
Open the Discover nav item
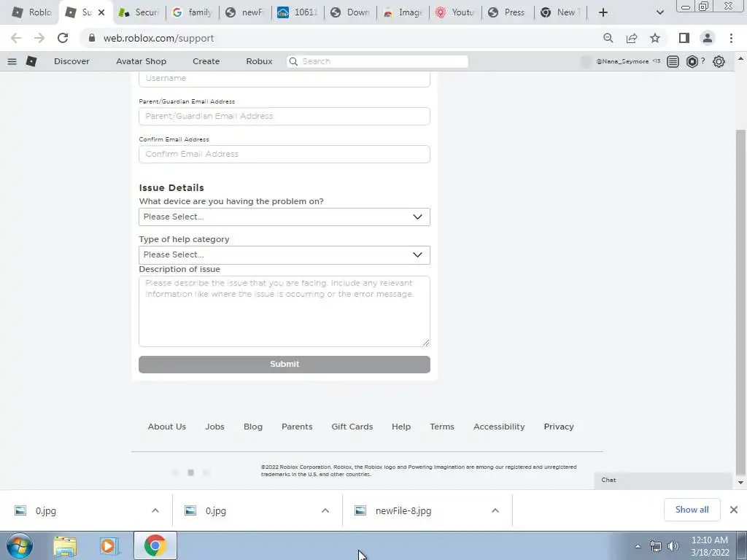(x=71, y=61)
